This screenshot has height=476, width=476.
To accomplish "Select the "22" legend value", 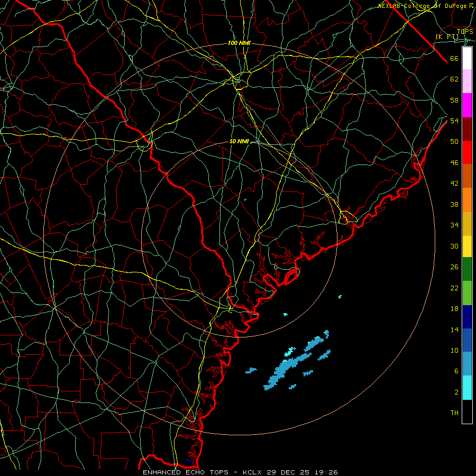I will coord(454,288).
